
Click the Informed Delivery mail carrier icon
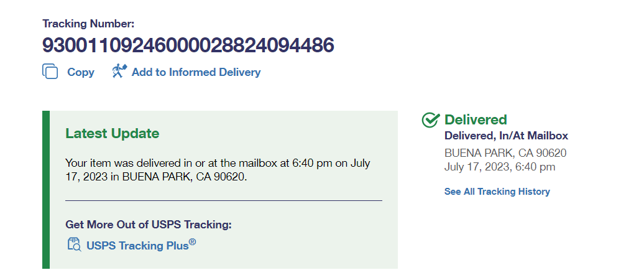coord(119,72)
